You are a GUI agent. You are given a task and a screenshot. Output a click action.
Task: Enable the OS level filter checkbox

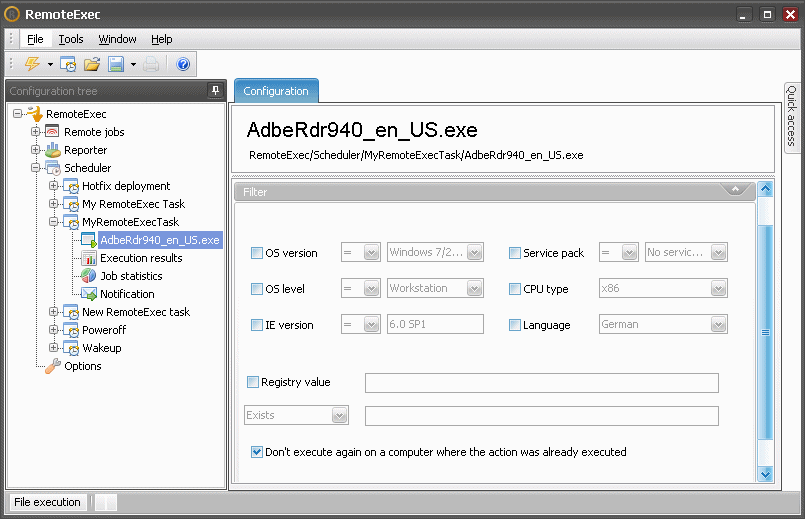[x=257, y=289]
